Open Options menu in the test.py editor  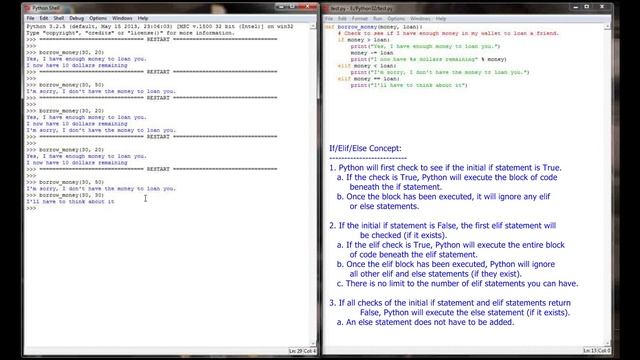[x=396, y=19]
